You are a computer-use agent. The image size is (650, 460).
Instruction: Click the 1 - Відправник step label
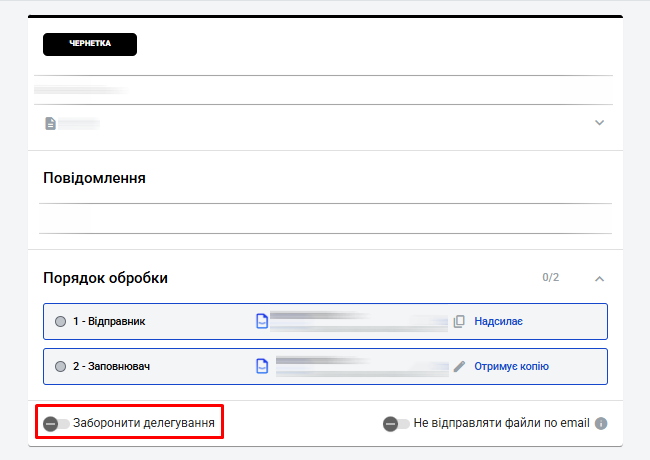(x=109, y=321)
